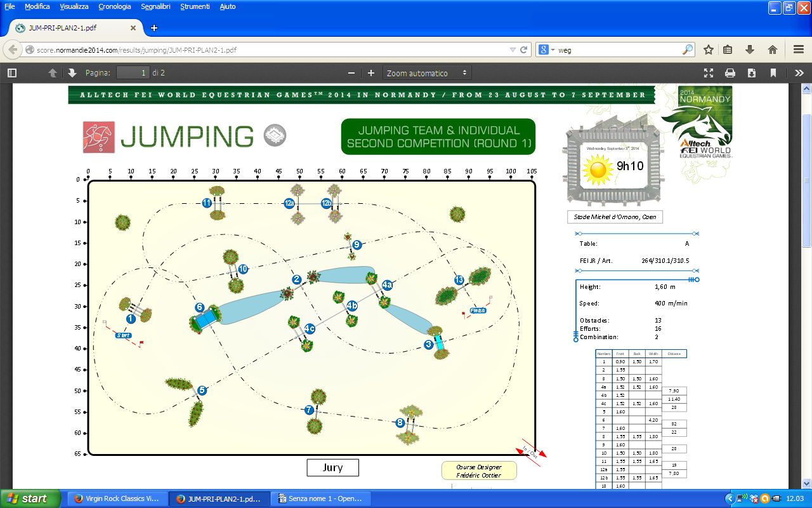Screen dimensions: 812x508
Task: Bookmark this page with the star
Action: (709, 50)
